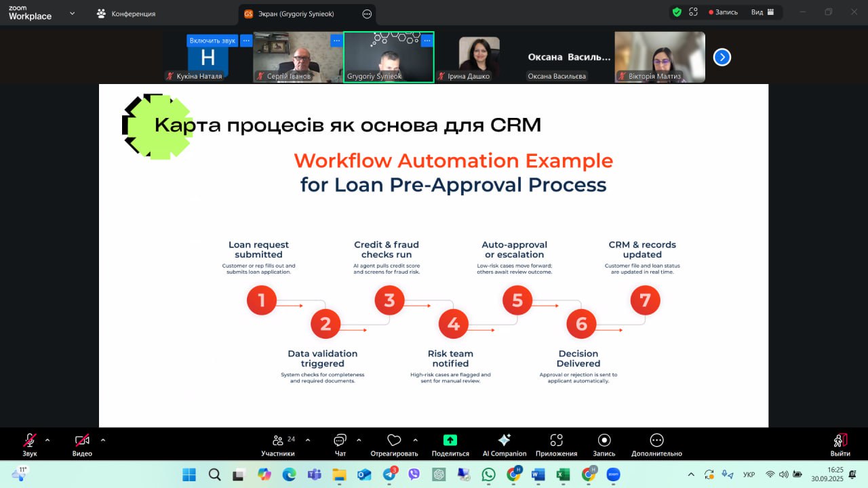
Task: Click the red Запись recording indicator
Action: coord(723,12)
